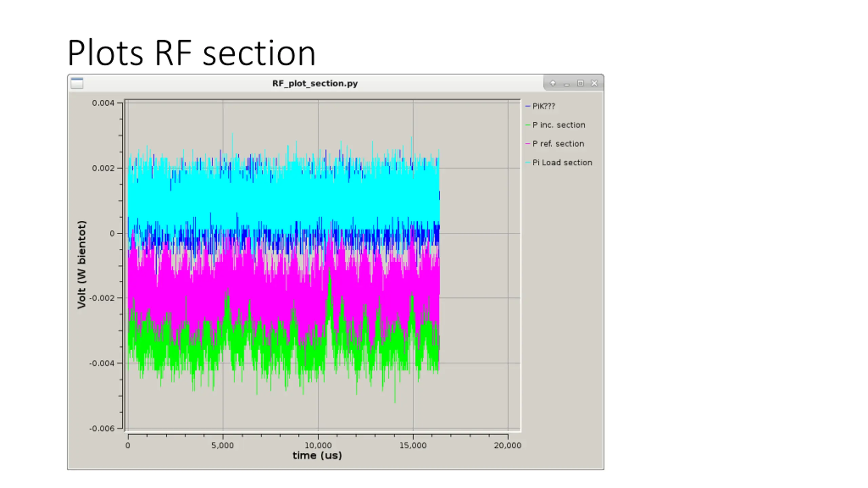Click the cyan Pi Load legend color line
868x488 pixels.
pyautogui.click(x=528, y=163)
